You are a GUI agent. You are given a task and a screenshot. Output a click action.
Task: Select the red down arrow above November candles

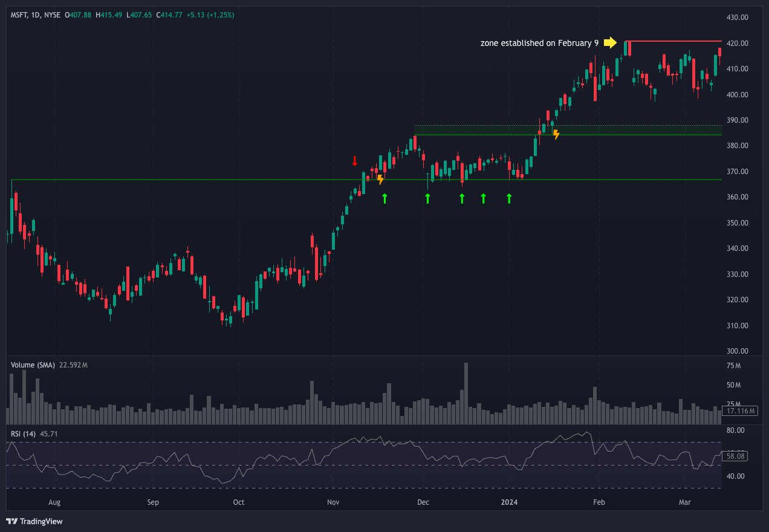[x=355, y=161]
